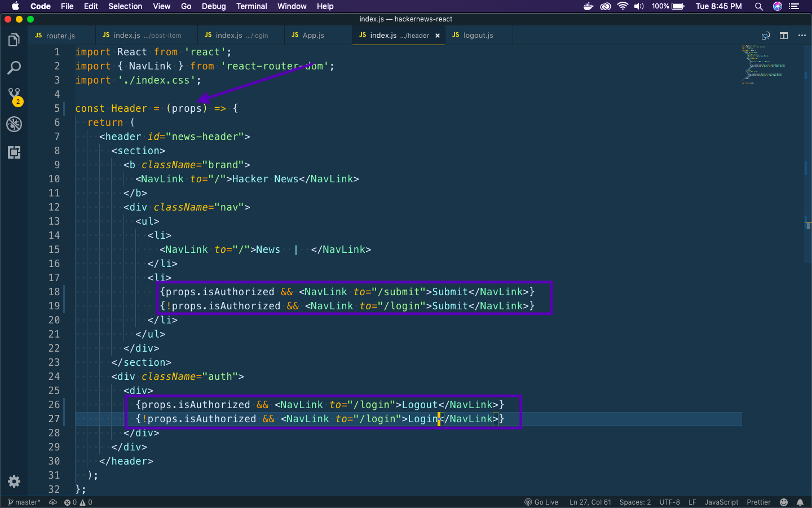The image size is (812, 508).
Task: Switch to logout.js tab
Action: click(x=479, y=36)
